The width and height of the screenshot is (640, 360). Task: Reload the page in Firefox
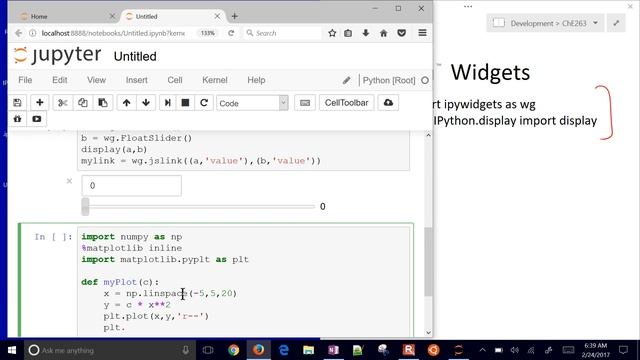pos(231,33)
